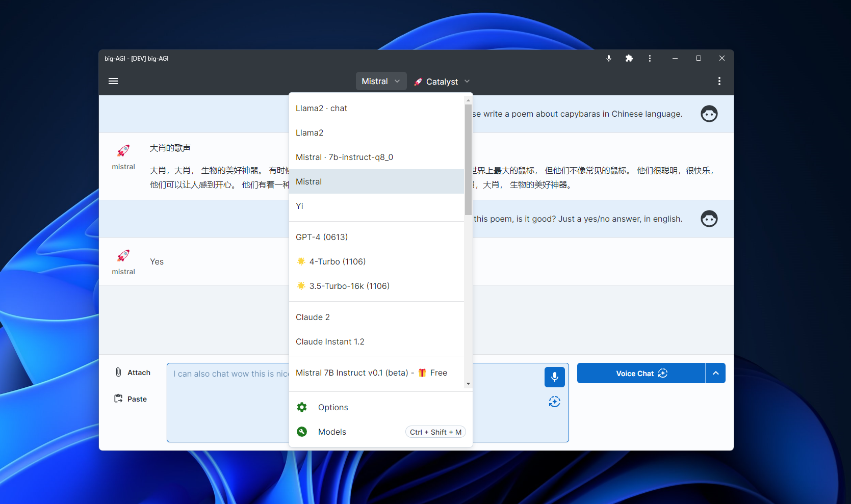Screen dimensions: 851x504
Task: Choose the 3.5-Turbo-16k (1106) model
Action: (x=376, y=286)
